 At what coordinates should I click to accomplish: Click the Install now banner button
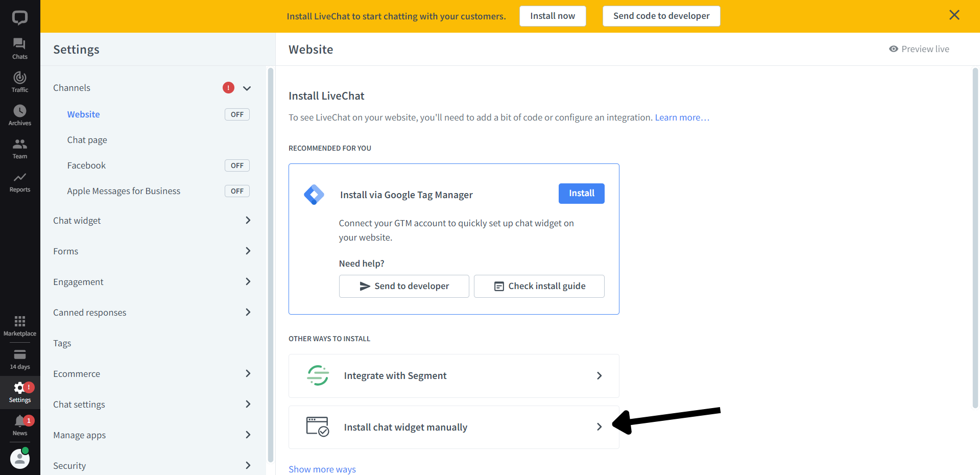[x=553, y=16]
